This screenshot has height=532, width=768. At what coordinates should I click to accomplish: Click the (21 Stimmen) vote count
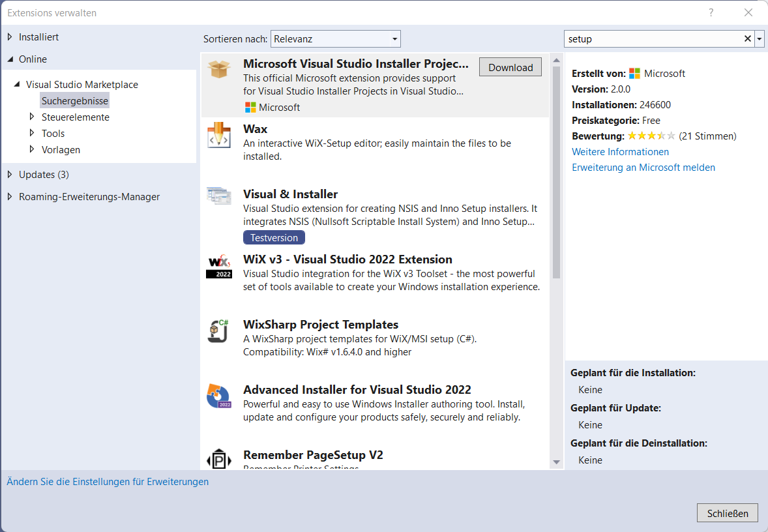click(x=707, y=136)
